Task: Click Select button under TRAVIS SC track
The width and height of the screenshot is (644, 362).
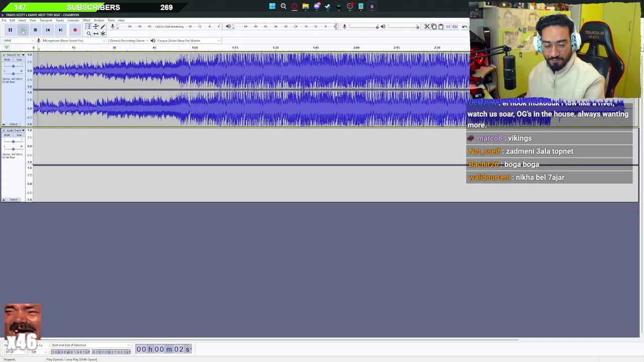Action: coord(14,124)
